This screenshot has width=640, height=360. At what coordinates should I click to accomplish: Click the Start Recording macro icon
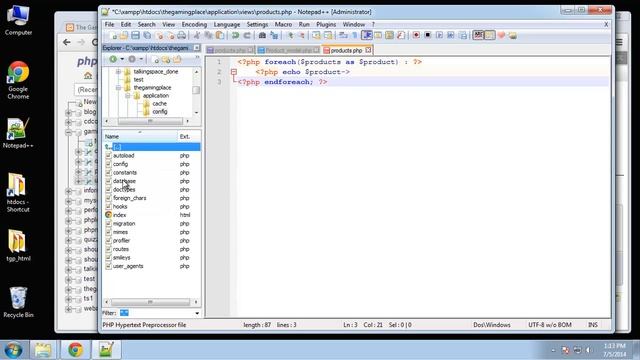[416, 36]
